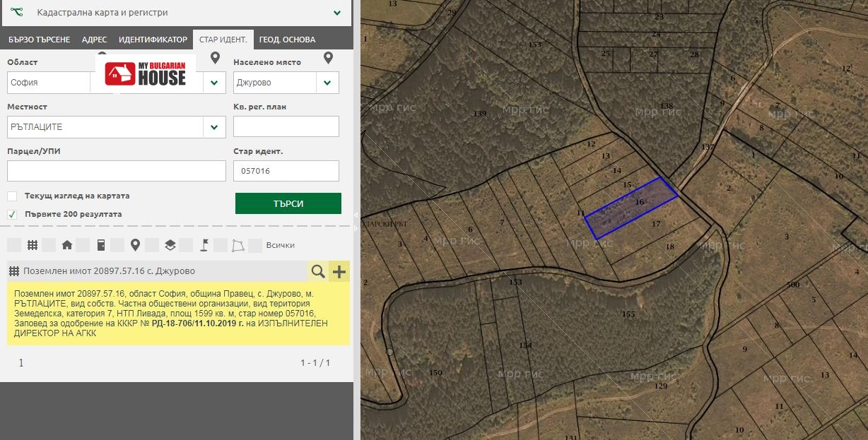The width and height of the screenshot is (868, 440).
Task: Uncheck 'Първите 200 резултата' checkbox
Action: 12,214
